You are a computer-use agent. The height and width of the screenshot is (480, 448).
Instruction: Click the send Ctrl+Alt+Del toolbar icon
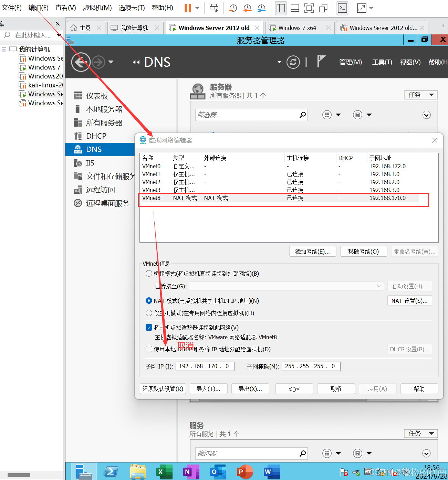pos(214,8)
